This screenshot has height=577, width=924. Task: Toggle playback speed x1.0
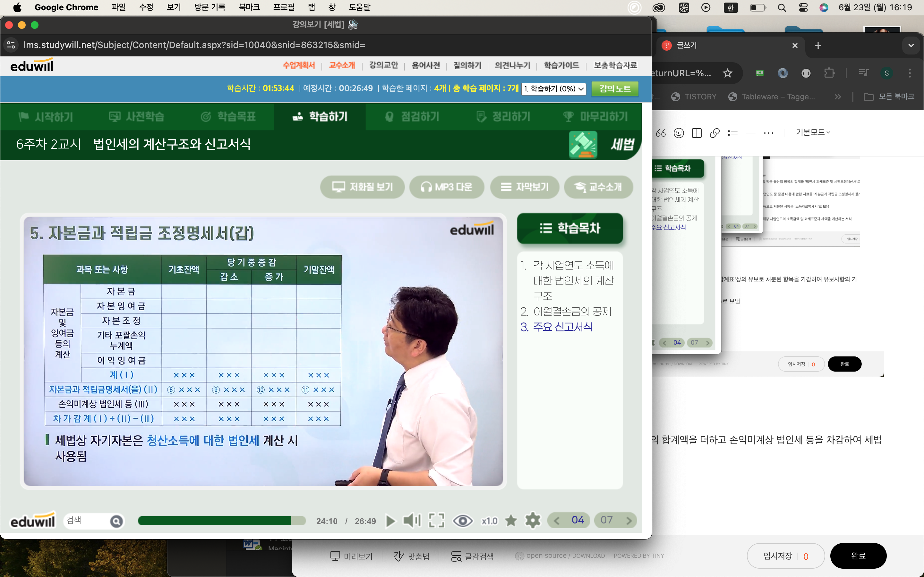point(489,521)
